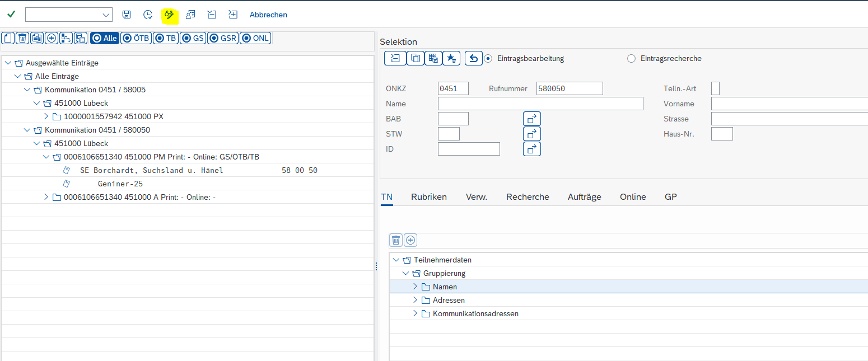Select the Eintragsbearbeitung radio button

[488, 58]
